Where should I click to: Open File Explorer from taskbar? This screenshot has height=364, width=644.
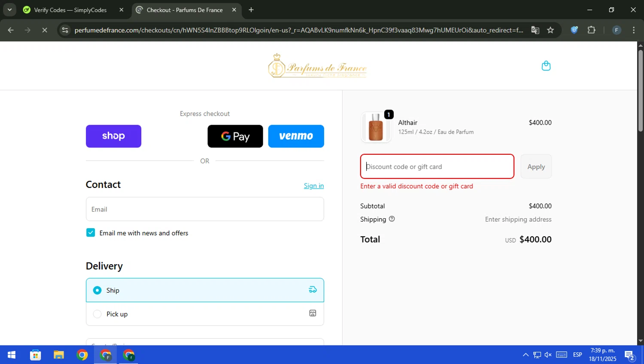(x=58, y=355)
